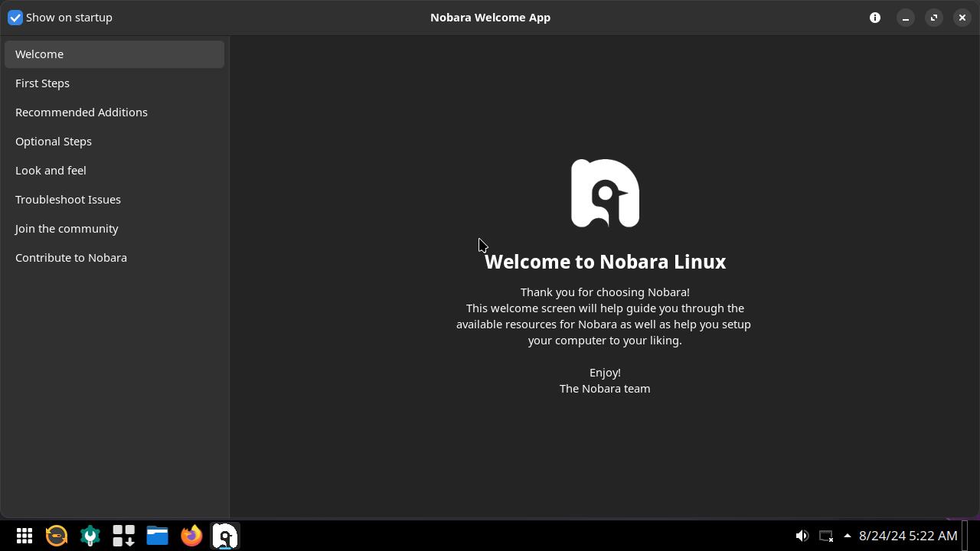The width and height of the screenshot is (980, 551).
Task: Click the text 'The Nobara team'
Action: point(605,389)
